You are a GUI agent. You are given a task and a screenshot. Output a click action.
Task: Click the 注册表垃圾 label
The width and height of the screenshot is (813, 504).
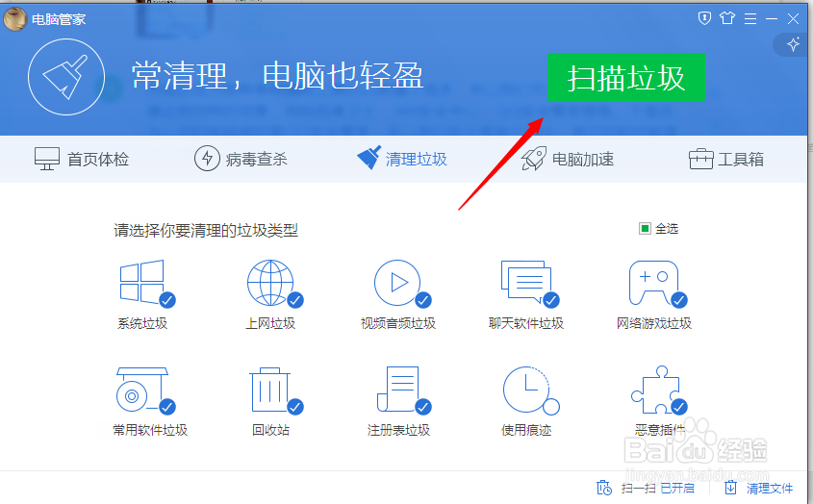click(398, 430)
